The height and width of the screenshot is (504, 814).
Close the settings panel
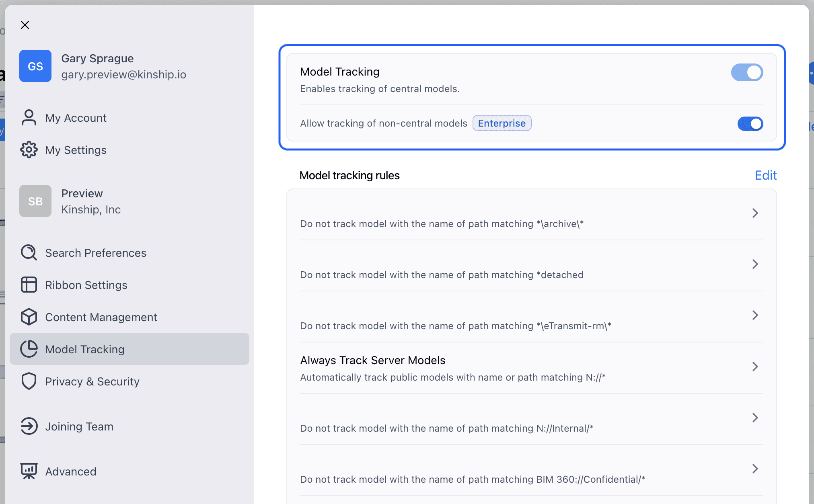25,25
